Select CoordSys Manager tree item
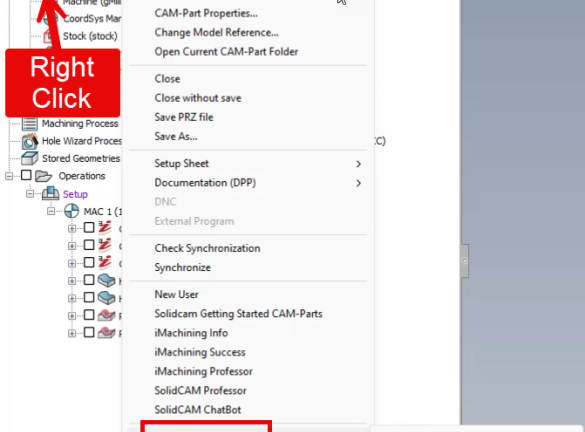Screen dimensions: 585x432 (x=92, y=19)
